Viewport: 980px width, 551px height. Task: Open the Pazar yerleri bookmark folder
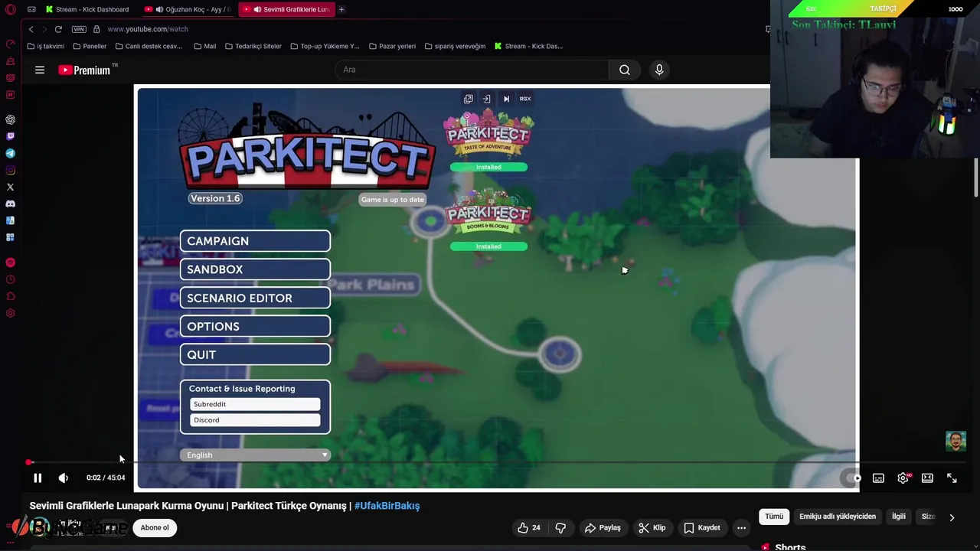pos(392,46)
